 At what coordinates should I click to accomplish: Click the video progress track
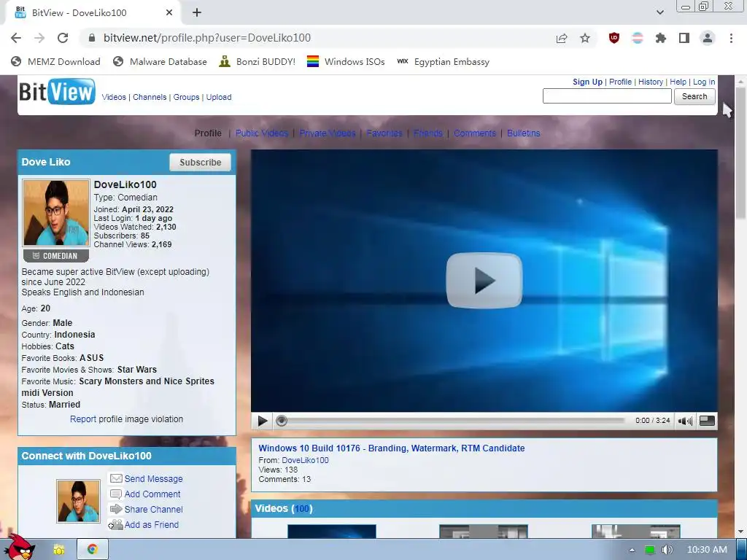450,421
